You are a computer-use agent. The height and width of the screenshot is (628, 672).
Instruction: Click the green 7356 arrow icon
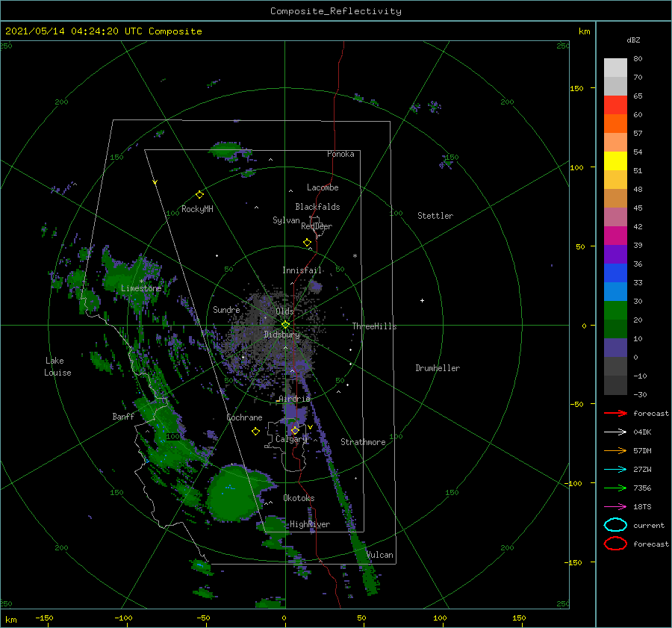(x=615, y=488)
